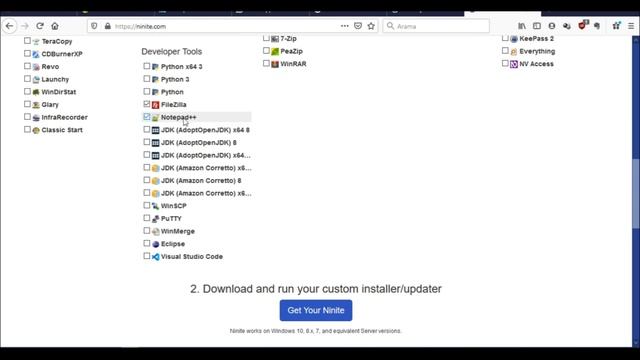Go back with the browser back arrow
Image resolution: width=640 pixels, height=360 pixels.
10,26
